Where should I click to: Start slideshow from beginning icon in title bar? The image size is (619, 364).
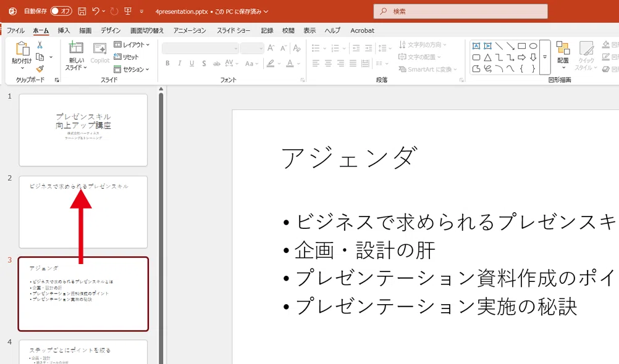click(x=128, y=12)
